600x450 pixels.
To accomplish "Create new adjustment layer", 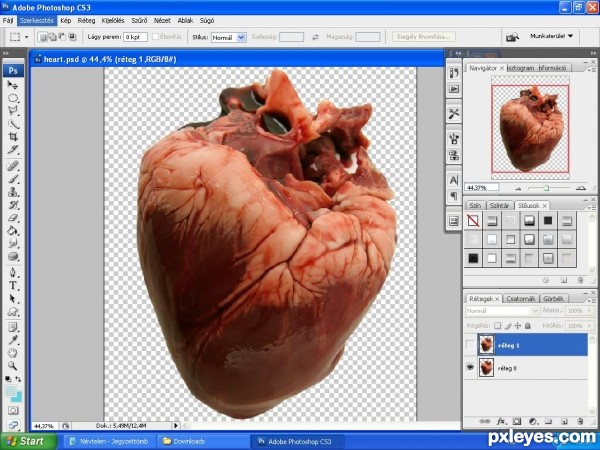I will [x=533, y=421].
